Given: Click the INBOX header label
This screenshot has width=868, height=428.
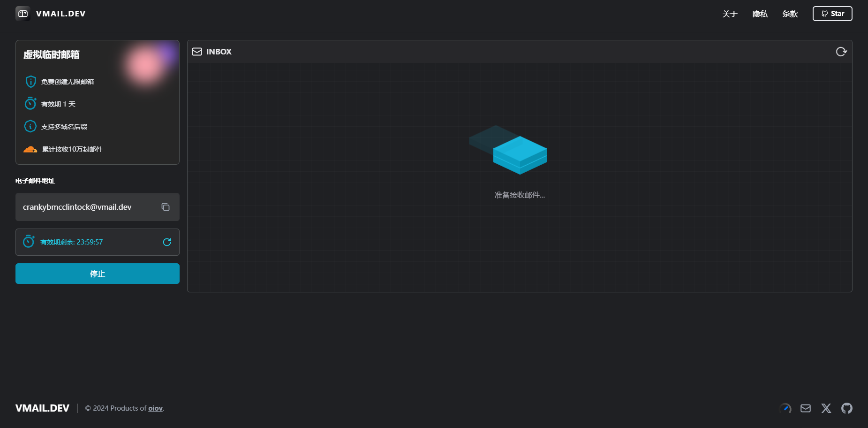Looking at the screenshot, I should 219,52.
